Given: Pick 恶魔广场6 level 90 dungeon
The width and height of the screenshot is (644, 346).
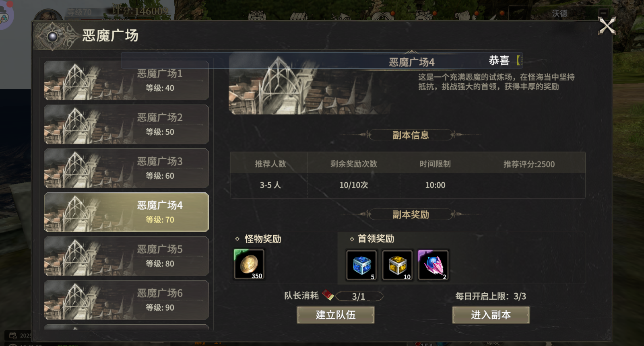Looking at the screenshot, I should pyautogui.click(x=126, y=300).
